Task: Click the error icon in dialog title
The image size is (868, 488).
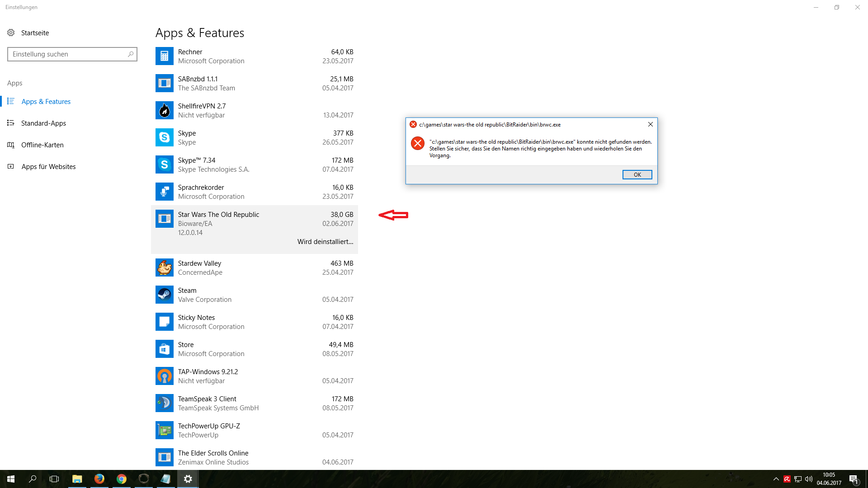Action: click(x=413, y=124)
